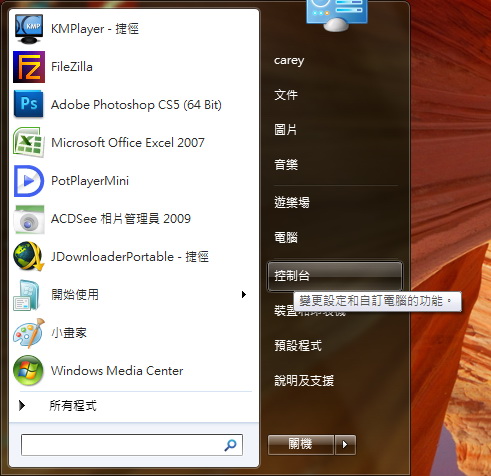
Task: Open 音樂 library
Action: click(286, 164)
